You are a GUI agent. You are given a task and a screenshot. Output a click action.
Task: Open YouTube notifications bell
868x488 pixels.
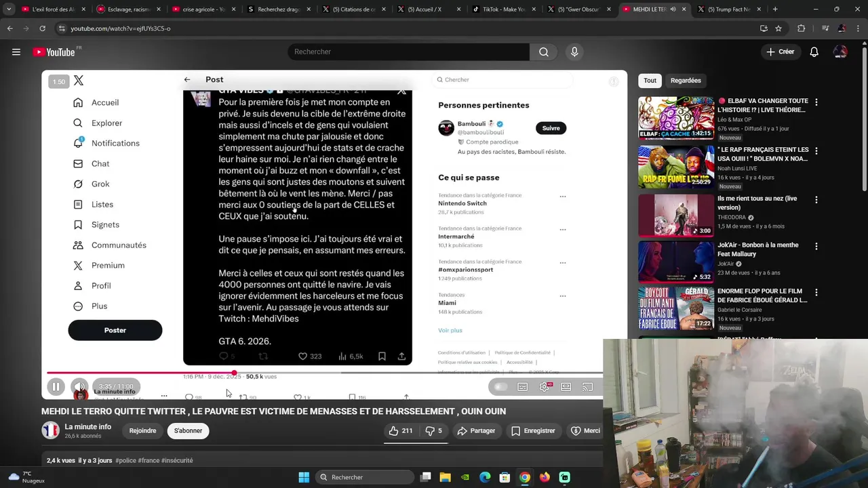point(814,52)
